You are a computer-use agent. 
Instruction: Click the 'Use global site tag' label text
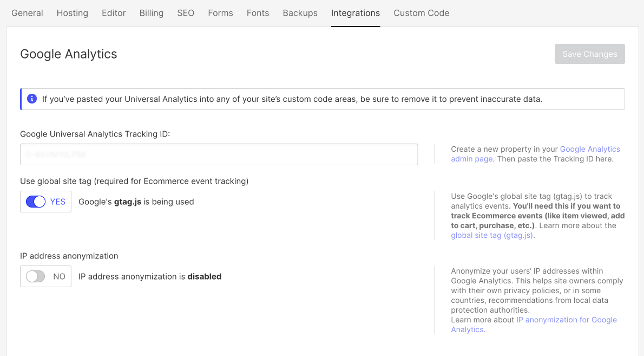[x=134, y=182]
